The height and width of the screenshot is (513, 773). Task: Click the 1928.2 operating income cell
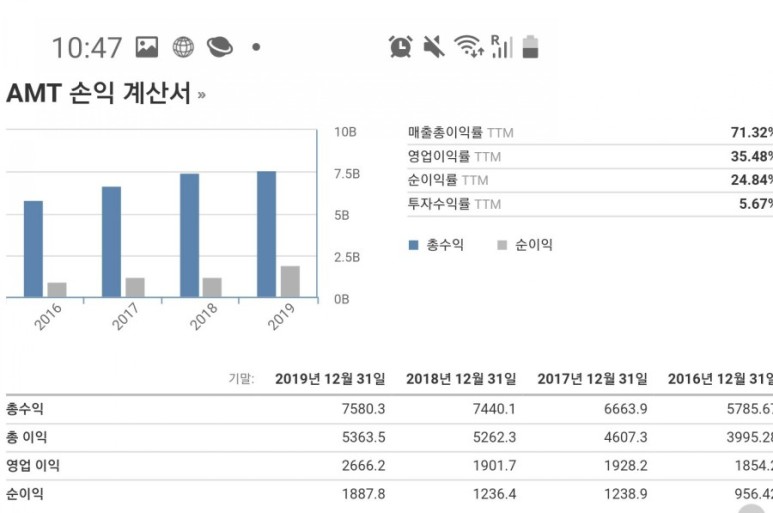coord(625,466)
